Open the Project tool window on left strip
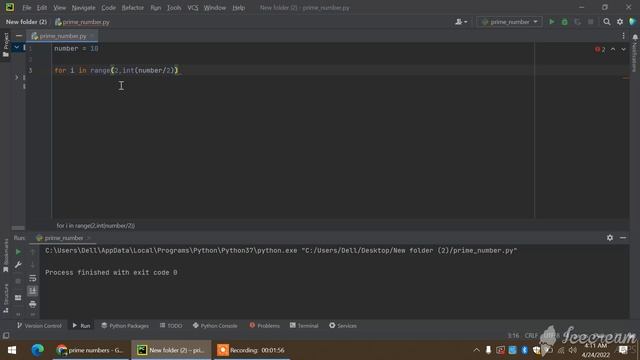Image resolution: width=640 pixels, height=360 pixels. pyautogui.click(x=6, y=45)
